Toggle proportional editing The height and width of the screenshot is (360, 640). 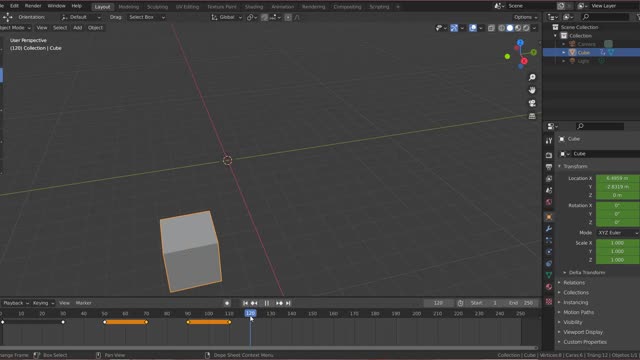[x=288, y=17]
